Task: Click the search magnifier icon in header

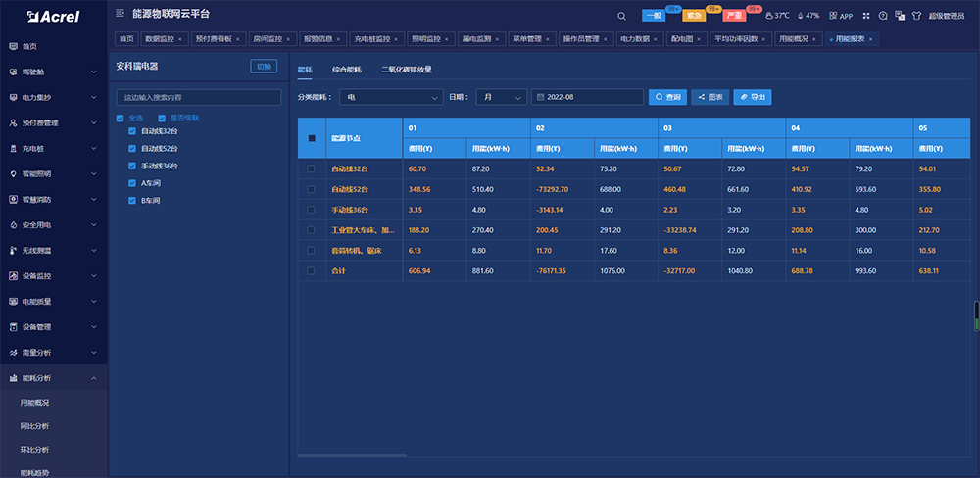Action: tap(622, 16)
